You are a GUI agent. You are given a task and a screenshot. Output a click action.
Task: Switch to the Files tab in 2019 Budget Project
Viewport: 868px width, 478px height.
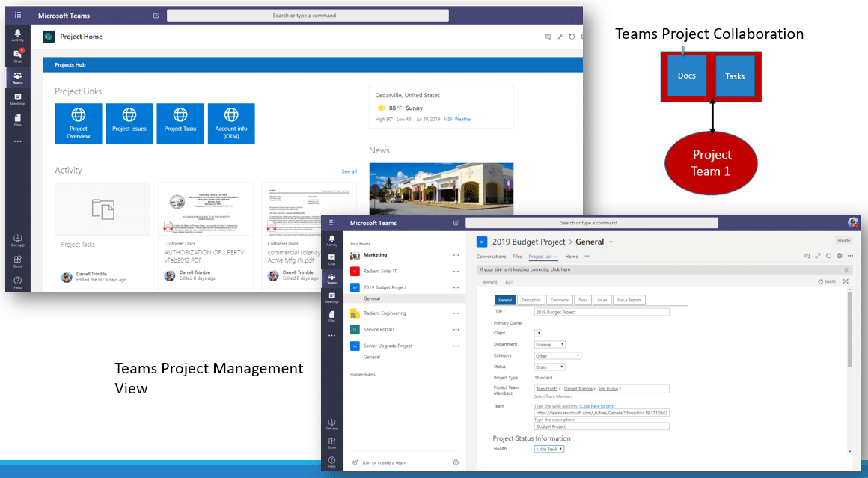tap(517, 257)
